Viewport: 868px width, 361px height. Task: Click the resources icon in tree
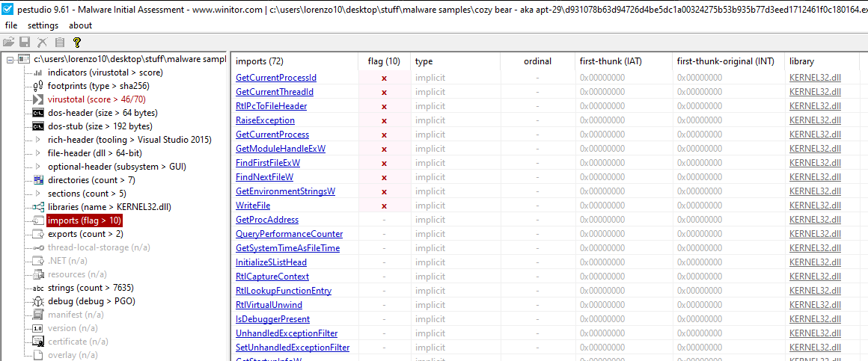click(38, 274)
